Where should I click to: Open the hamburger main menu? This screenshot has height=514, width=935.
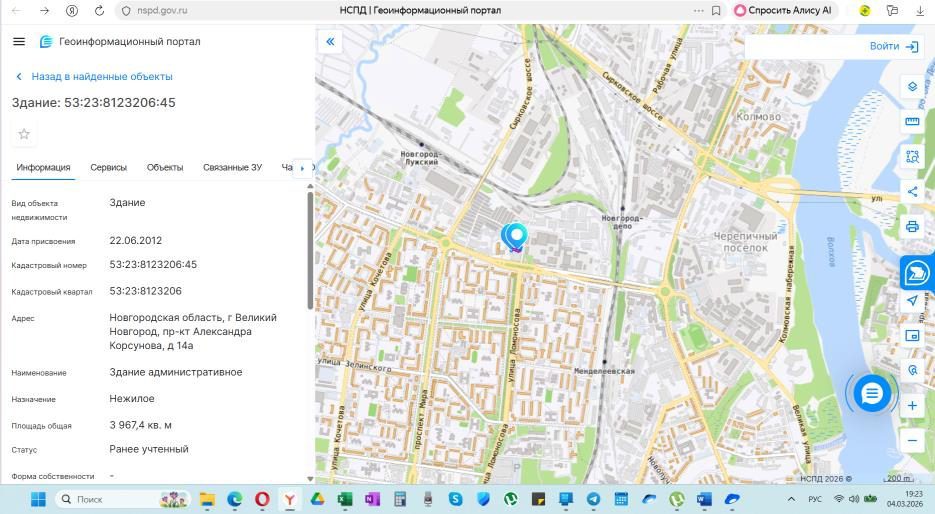point(19,41)
